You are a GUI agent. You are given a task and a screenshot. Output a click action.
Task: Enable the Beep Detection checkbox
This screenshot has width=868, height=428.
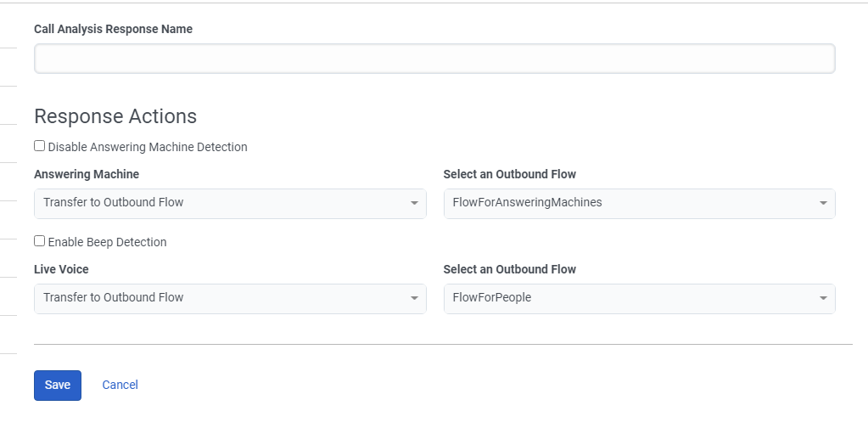[40, 241]
